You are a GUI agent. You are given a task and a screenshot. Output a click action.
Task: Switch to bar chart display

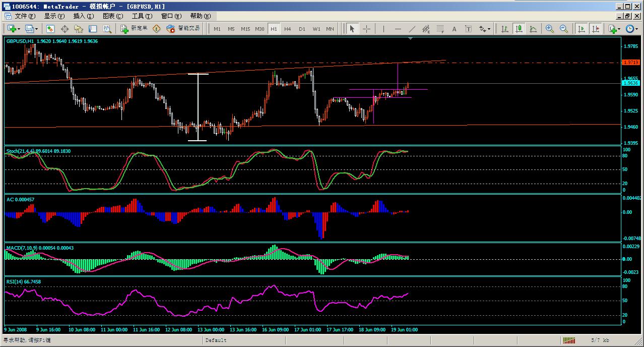coord(504,29)
